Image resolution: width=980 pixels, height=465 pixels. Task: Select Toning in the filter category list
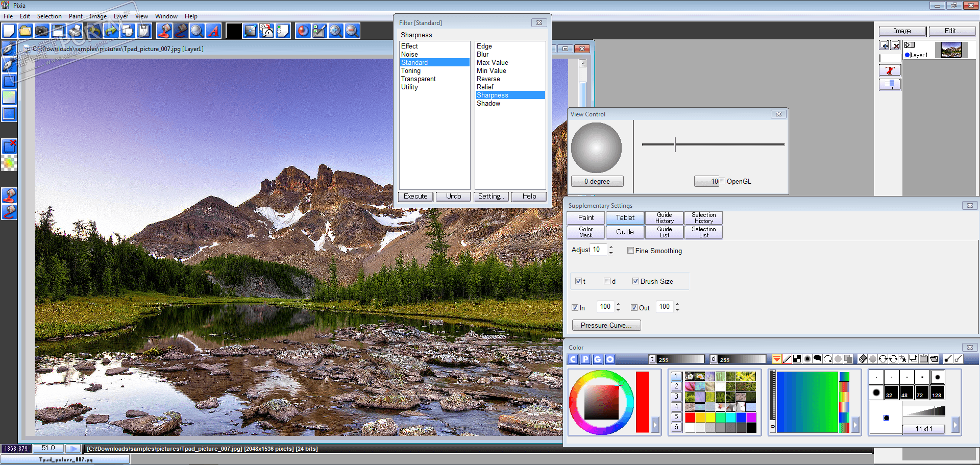coord(434,70)
